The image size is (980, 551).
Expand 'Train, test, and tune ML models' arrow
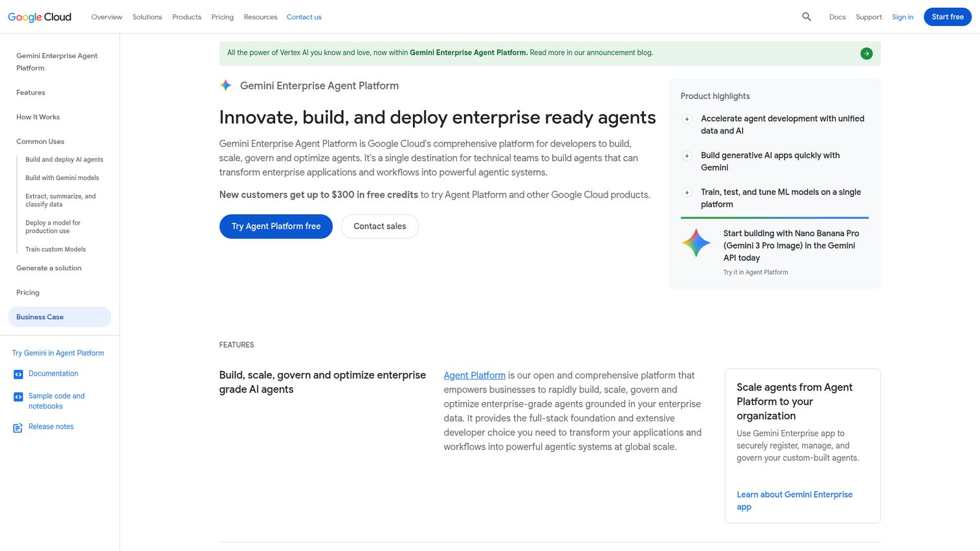(x=687, y=192)
